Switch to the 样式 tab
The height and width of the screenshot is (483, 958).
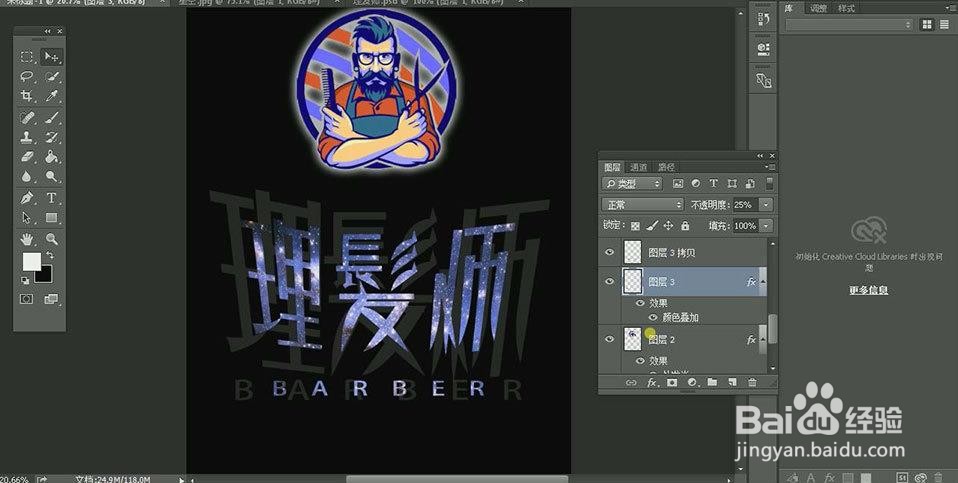coord(846,9)
